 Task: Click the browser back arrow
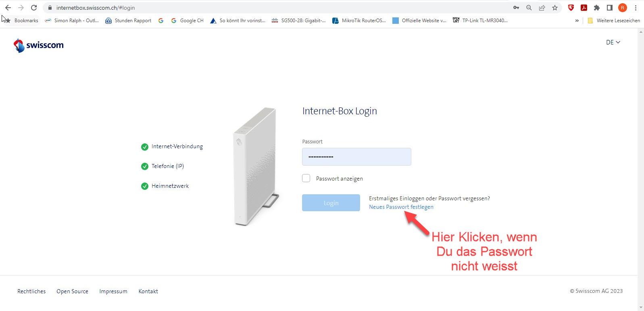point(8,8)
